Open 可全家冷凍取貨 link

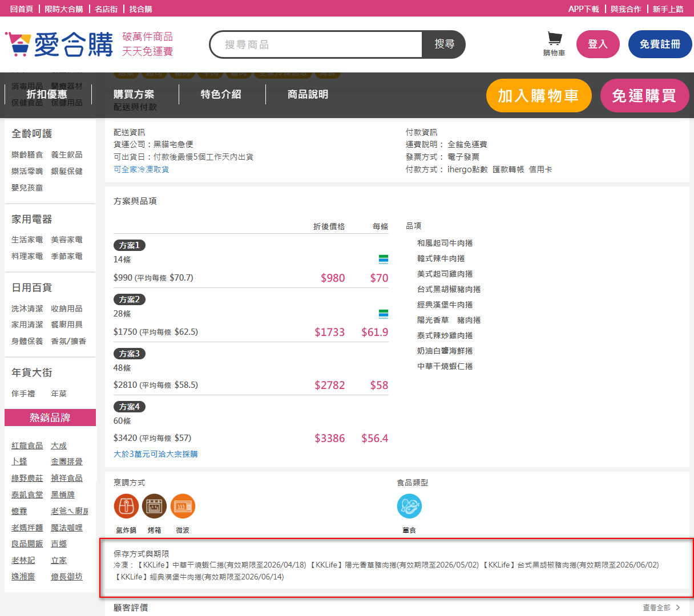(x=142, y=169)
